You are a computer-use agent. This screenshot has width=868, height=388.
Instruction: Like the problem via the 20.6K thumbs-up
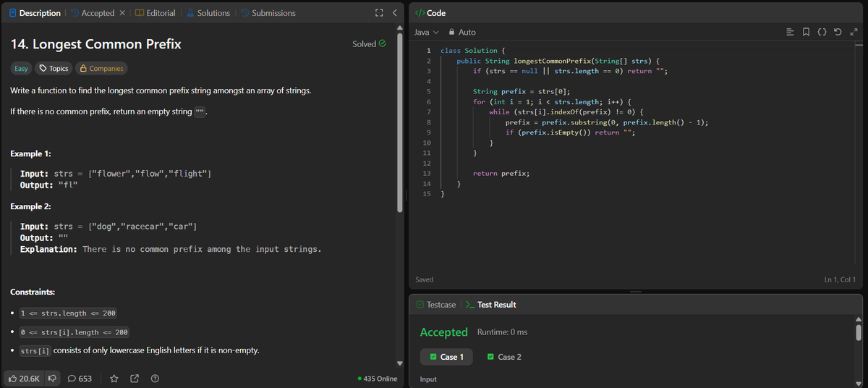(x=24, y=379)
